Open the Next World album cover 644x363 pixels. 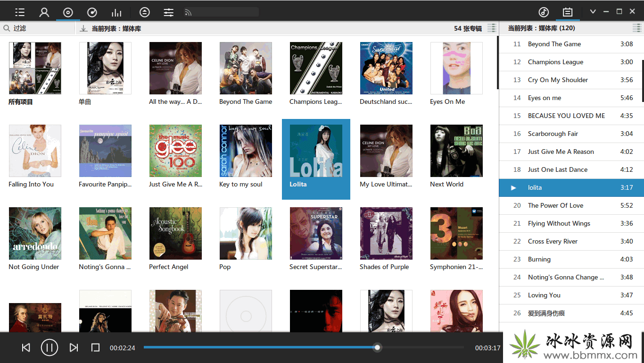tap(456, 151)
